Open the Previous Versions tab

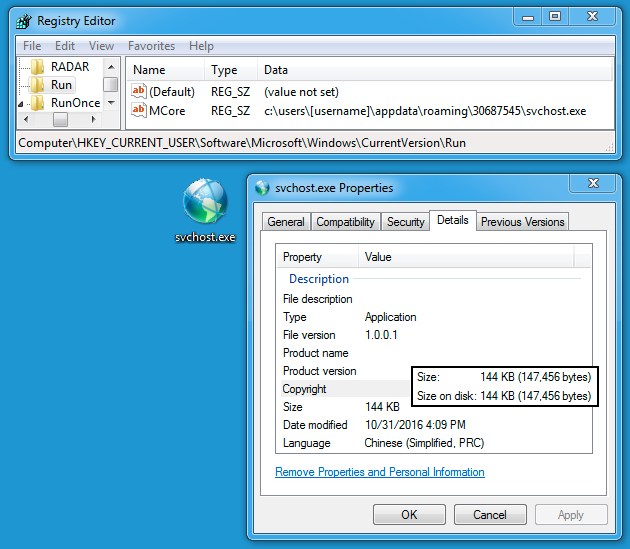(x=522, y=222)
